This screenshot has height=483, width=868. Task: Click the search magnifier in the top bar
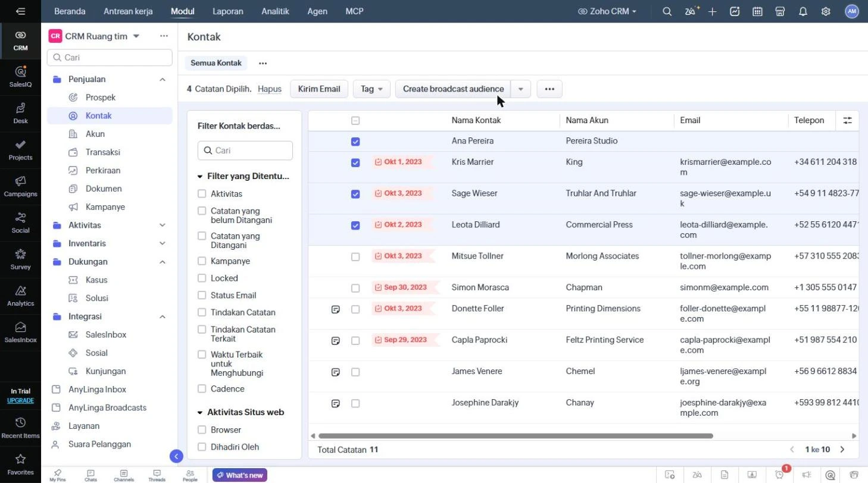(x=667, y=11)
